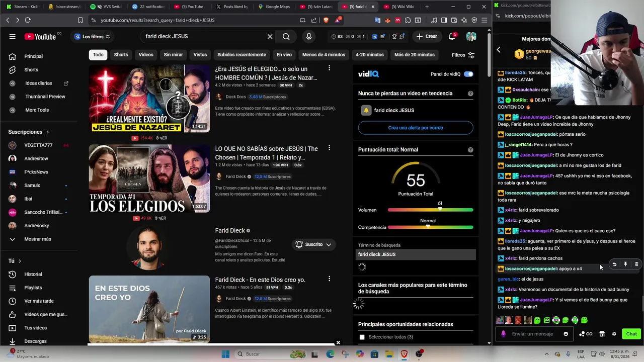The image size is (644, 362).
Task: Open YouTube notifications bell
Action: coord(452,36)
